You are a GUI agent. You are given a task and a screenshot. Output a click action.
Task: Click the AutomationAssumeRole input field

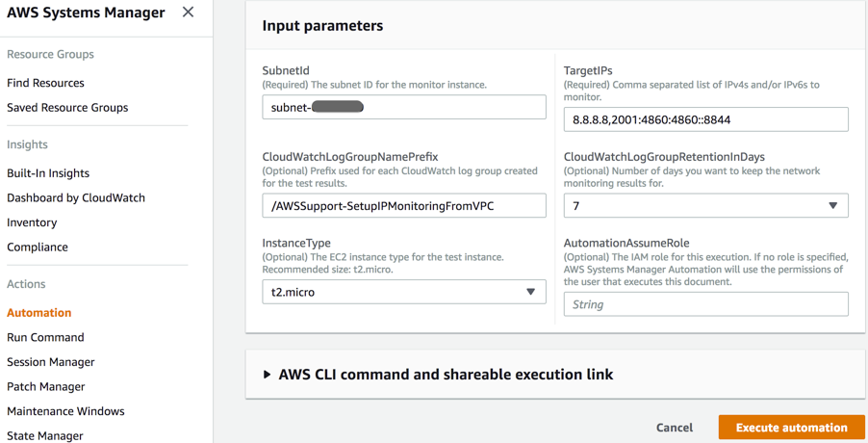coord(705,304)
